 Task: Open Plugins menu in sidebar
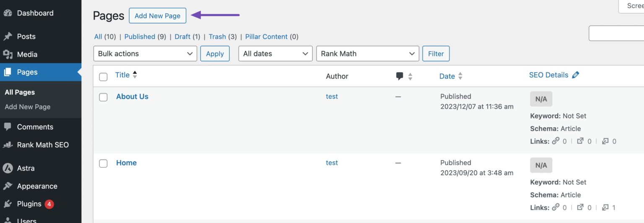[x=29, y=204]
